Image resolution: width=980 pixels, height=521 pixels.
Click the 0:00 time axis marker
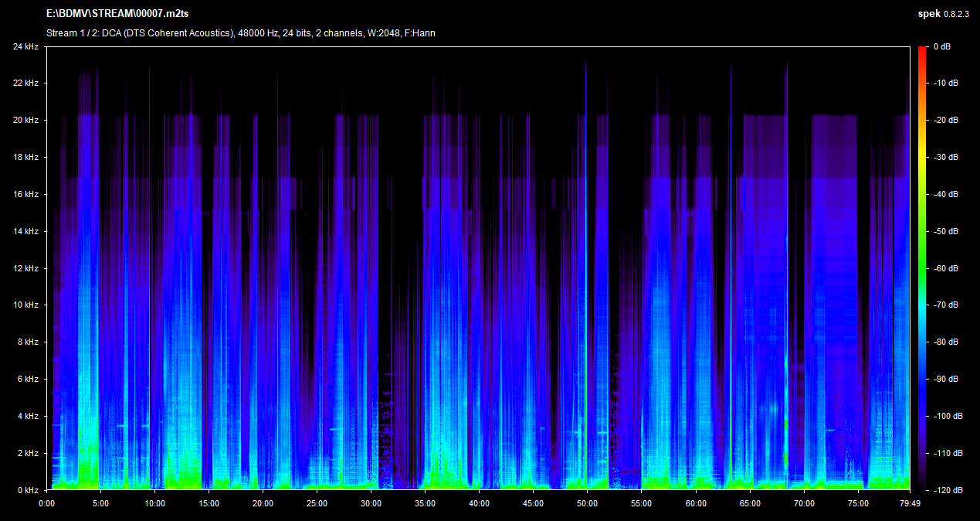46,502
